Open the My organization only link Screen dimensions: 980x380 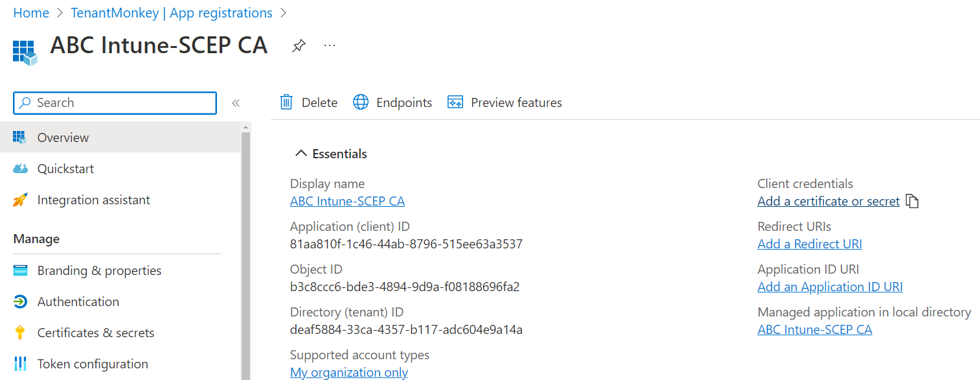click(x=349, y=372)
